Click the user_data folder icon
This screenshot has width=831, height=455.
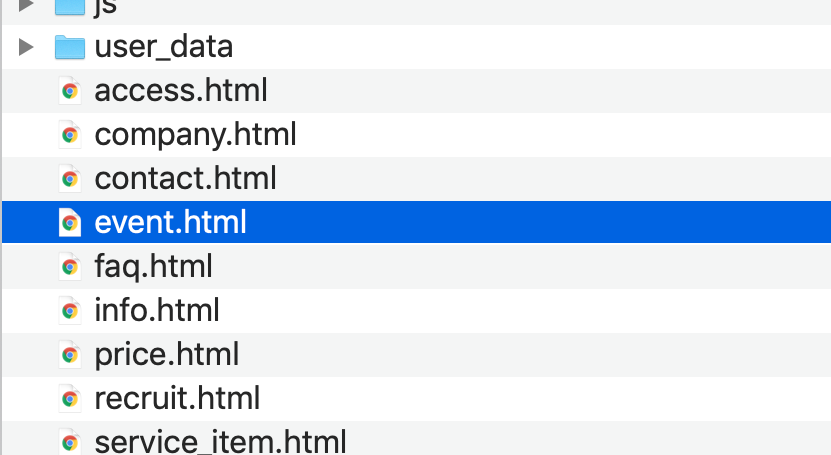tap(69, 47)
